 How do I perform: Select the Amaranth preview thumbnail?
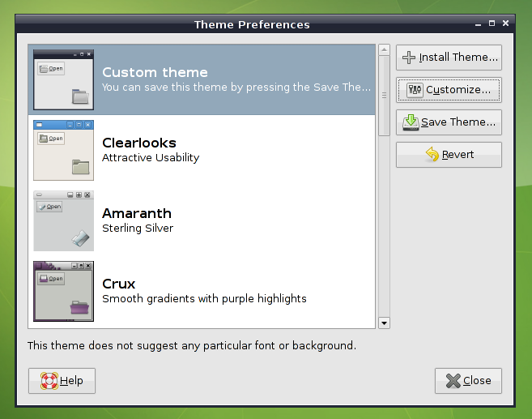click(63, 220)
